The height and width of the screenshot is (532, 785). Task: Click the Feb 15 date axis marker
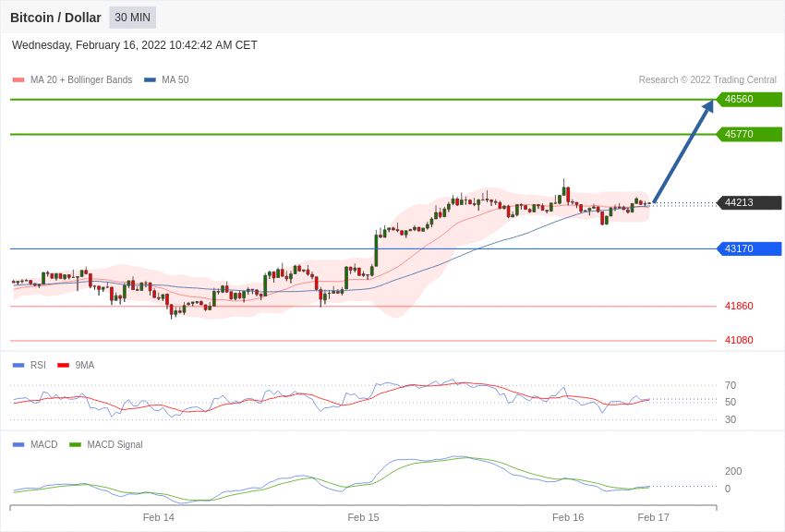click(x=363, y=517)
